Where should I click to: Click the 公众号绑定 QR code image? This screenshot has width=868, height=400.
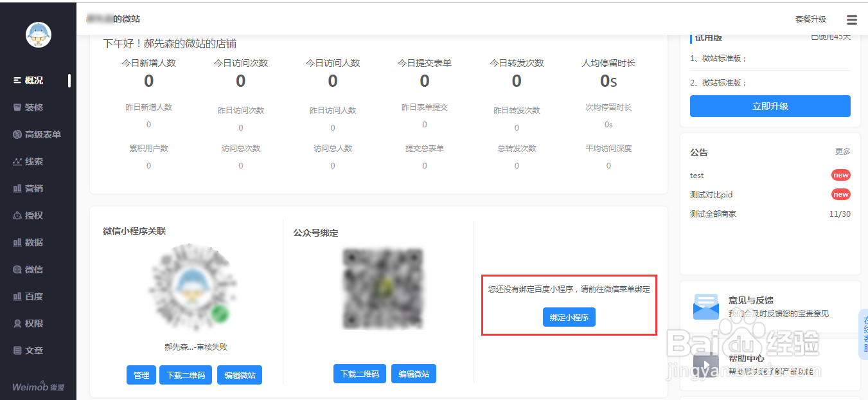[x=383, y=289]
